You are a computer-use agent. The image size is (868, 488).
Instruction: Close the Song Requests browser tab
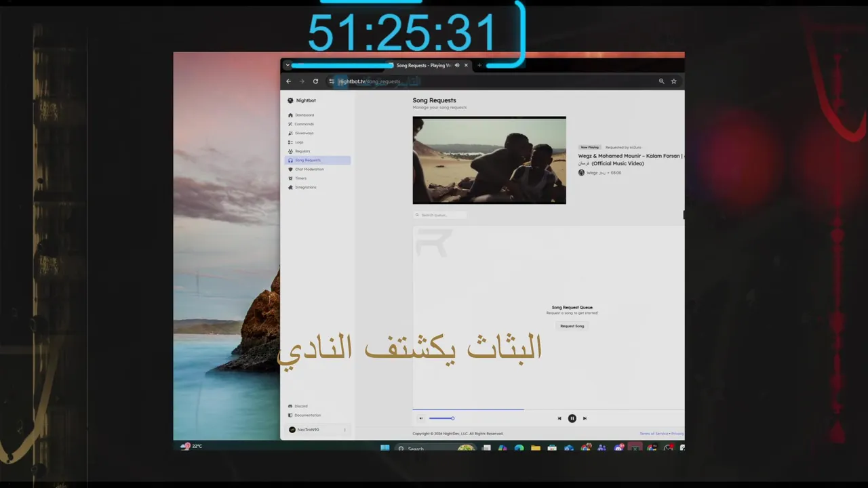[x=466, y=65]
